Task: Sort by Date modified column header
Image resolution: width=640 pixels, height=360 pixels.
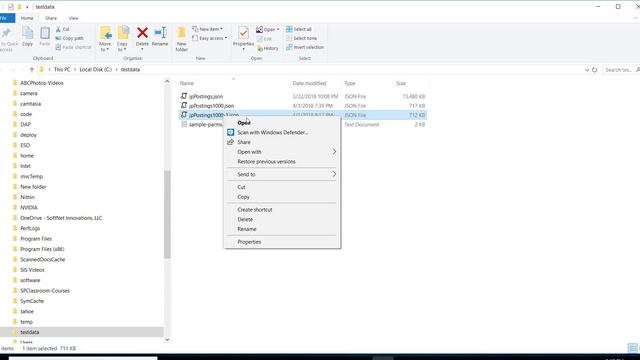Action: [x=309, y=83]
